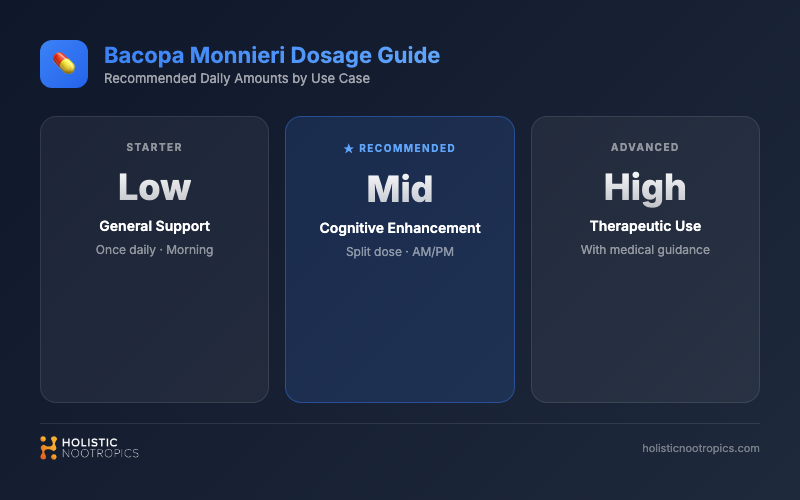Viewport: 800px width, 500px height.
Task: Click "With medical guidance" text
Action: [x=645, y=250]
